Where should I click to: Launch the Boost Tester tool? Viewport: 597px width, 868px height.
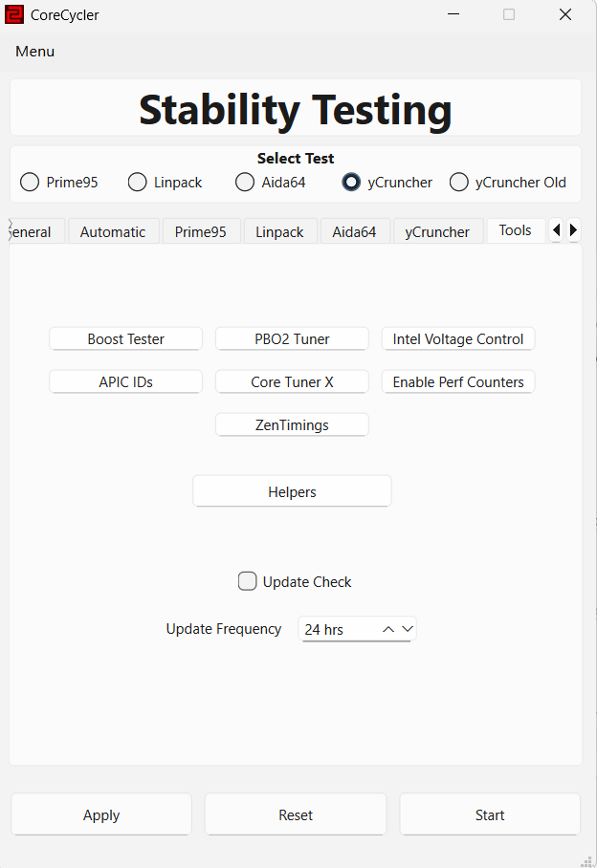point(125,338)
